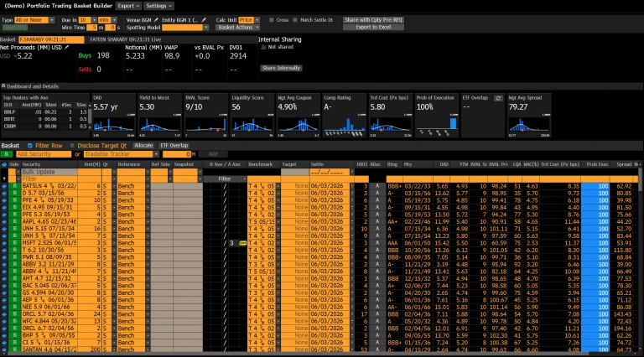
Task: Open the Prob of Execution chart tile
Action: [437, 116]
